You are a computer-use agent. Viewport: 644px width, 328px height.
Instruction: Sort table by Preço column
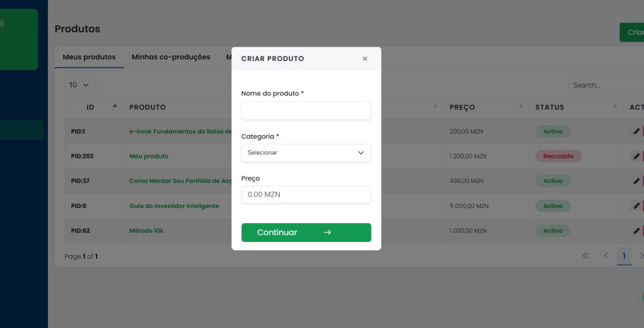click(520, 107)
